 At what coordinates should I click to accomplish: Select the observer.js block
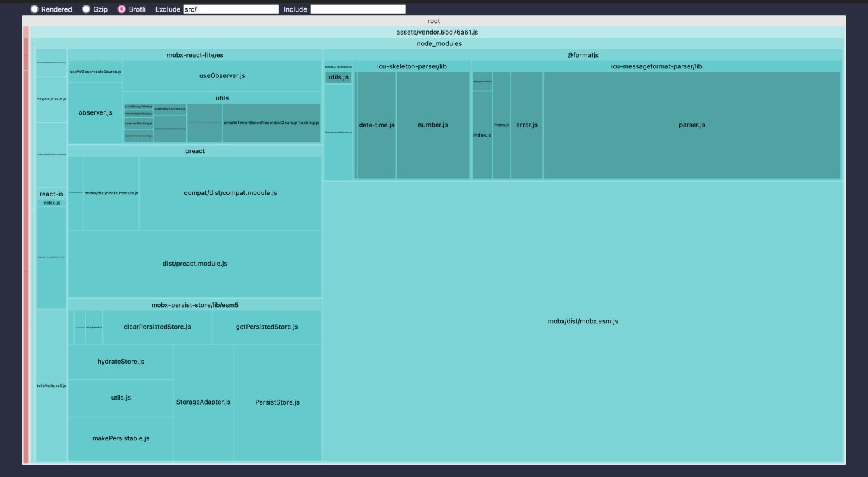[96, 112]
